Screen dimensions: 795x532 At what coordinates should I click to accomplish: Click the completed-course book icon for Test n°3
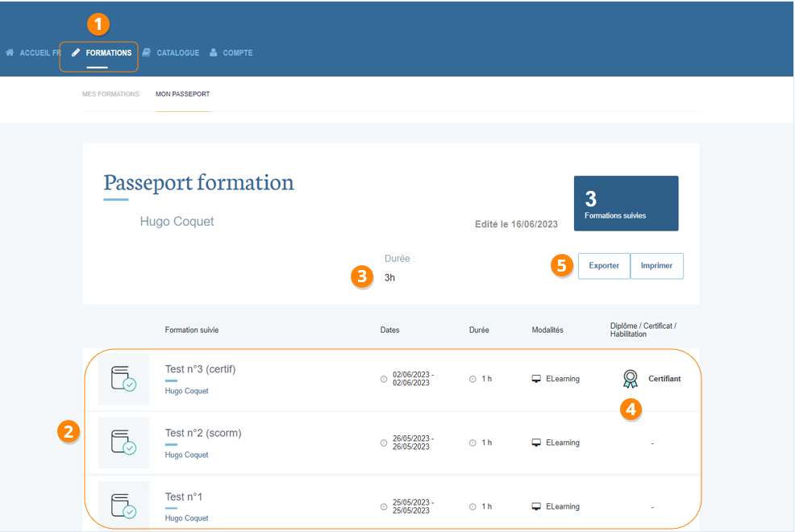tap(123, 379)
